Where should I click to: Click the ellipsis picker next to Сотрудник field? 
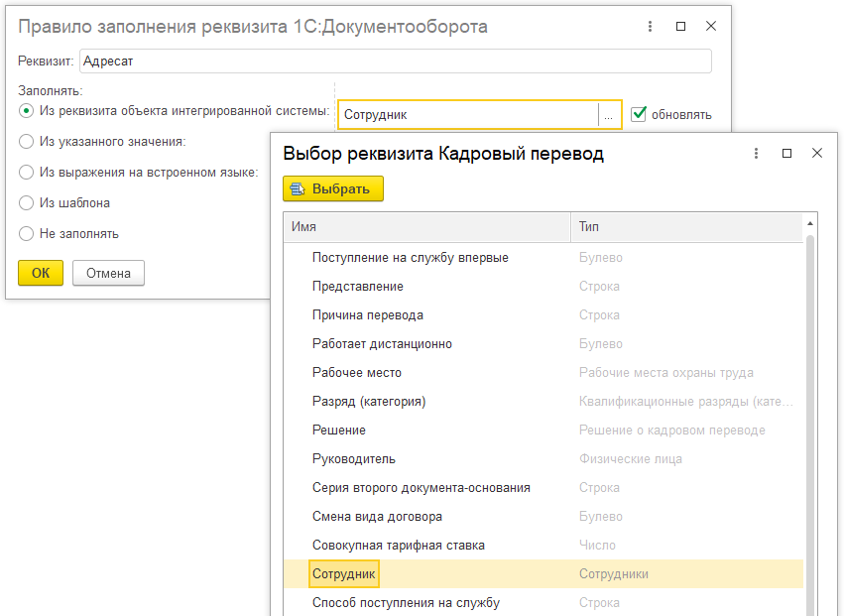point(609,114)
